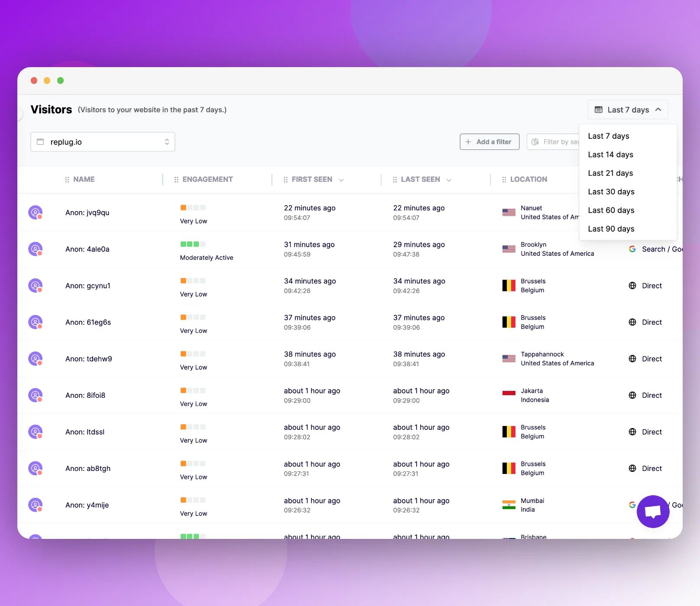Screen dimensions: 700x606
Task: Open the chat support bubble
Action: coord(653,512)
